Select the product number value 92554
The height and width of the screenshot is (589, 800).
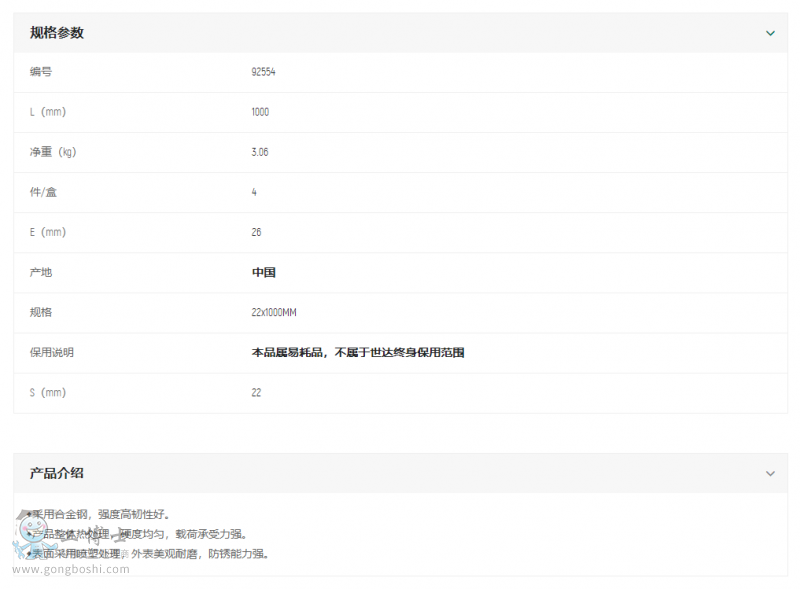pos(263,72)
